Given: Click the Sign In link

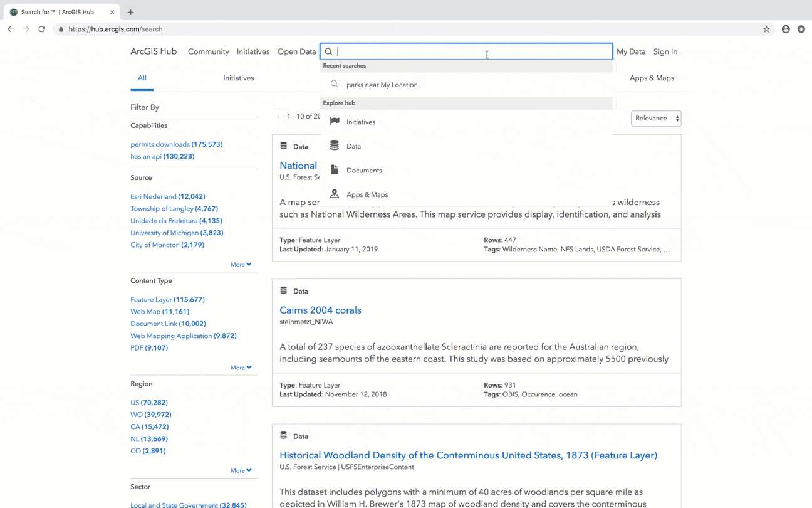Looking at the screenshot, I should pos(665,51).
